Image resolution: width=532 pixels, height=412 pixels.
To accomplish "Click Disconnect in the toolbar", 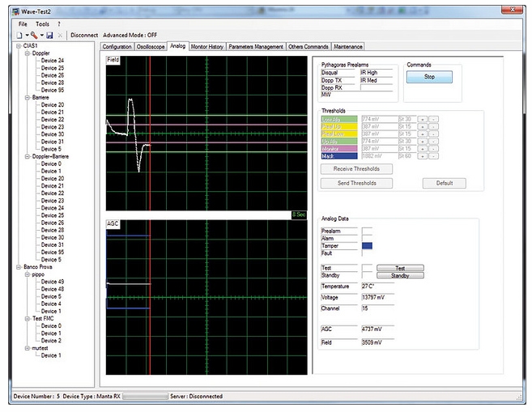I will [x=84, y=36].
